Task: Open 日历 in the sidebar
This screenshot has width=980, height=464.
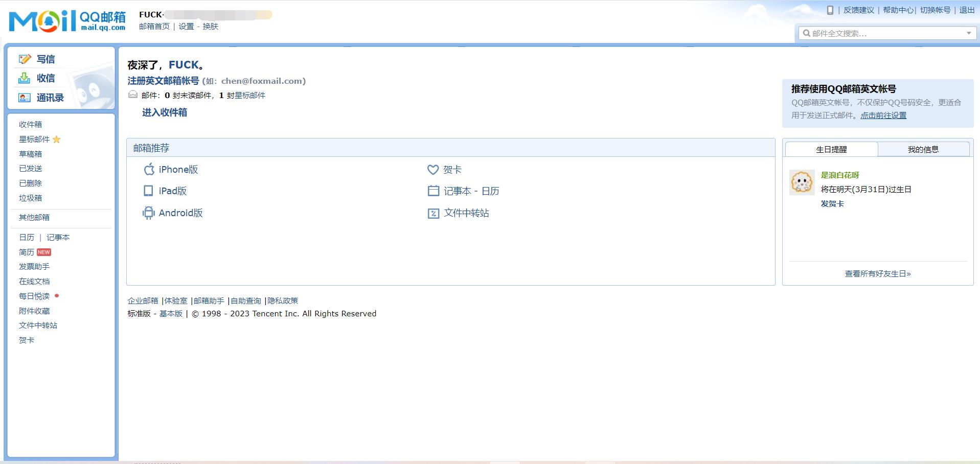Action: pos(27,237)
